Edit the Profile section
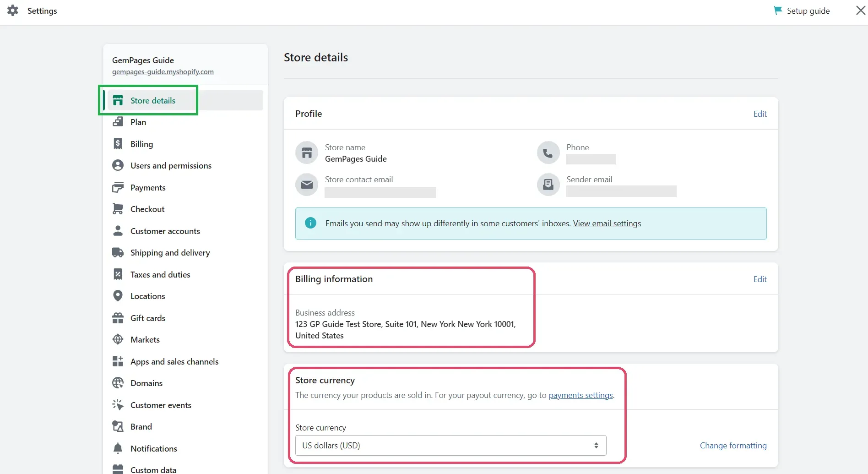 click(x=760, y=114)
